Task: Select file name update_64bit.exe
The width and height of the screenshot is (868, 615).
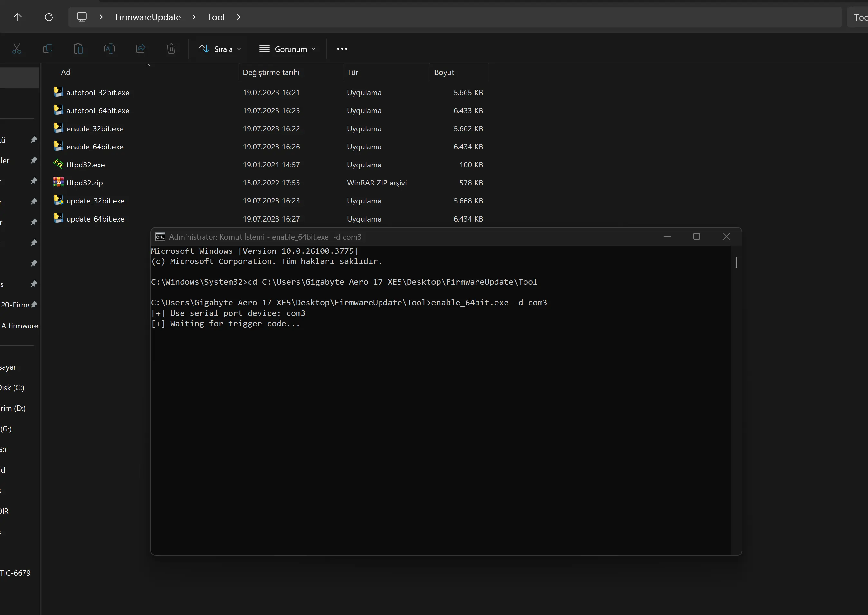Action: coord(95,219)
